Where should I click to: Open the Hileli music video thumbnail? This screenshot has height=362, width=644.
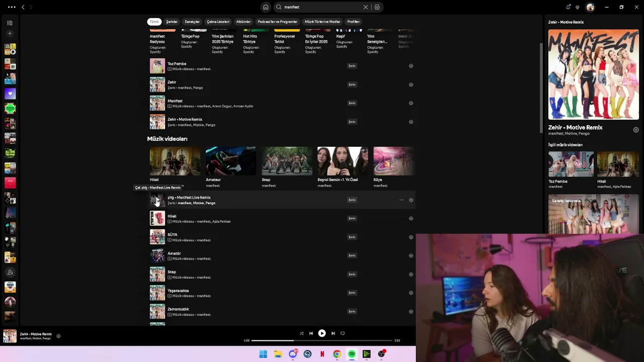(175, 161)
